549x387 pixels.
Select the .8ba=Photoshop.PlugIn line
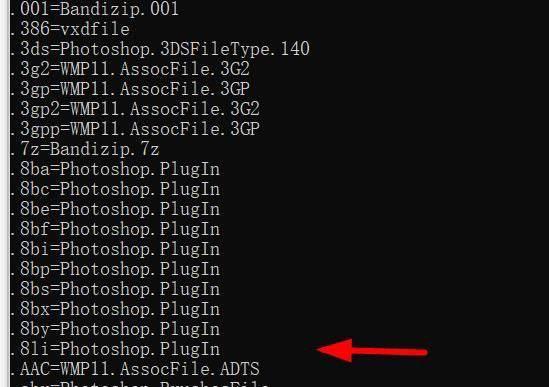[115, 169]
